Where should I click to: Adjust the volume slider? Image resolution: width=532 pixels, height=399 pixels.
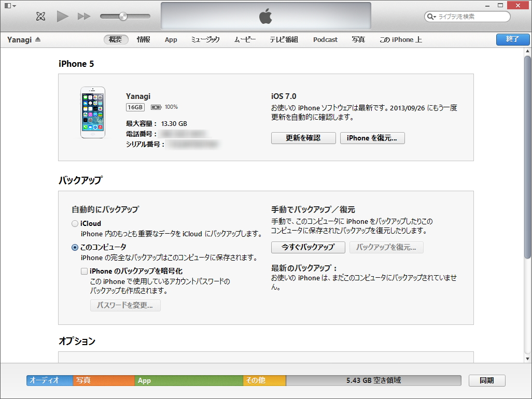(x=123, y=16)
